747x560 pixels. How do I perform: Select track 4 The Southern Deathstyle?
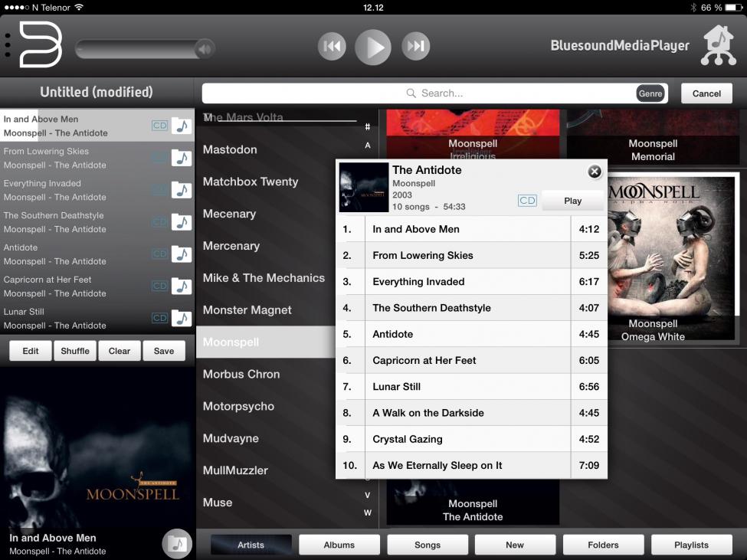pos(471,308)
